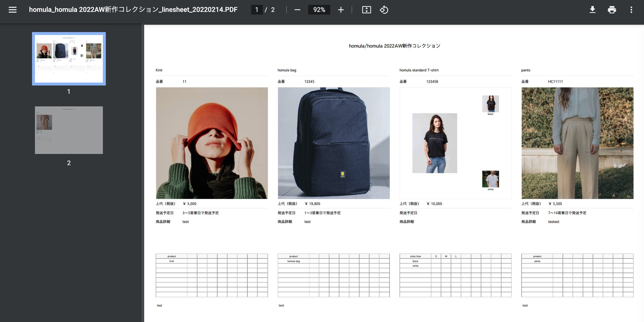Click the "Knit" product title

tap(159, 70)
